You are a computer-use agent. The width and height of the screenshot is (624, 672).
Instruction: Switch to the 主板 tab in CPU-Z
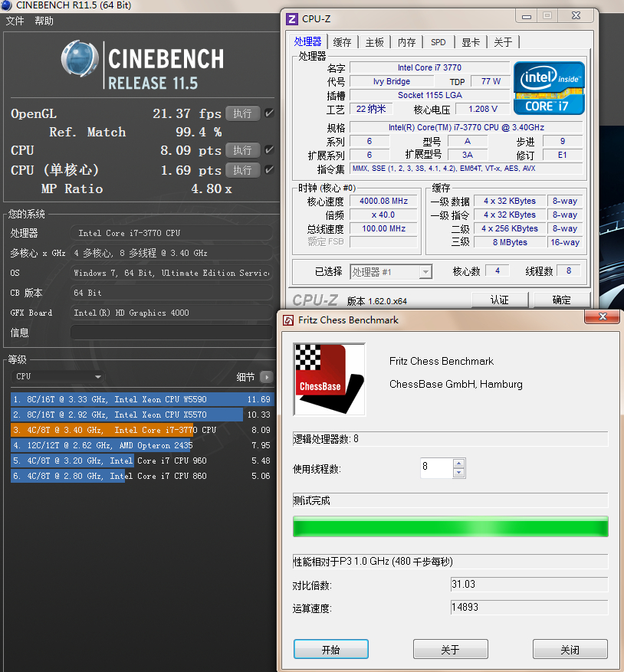click(374, 42)
